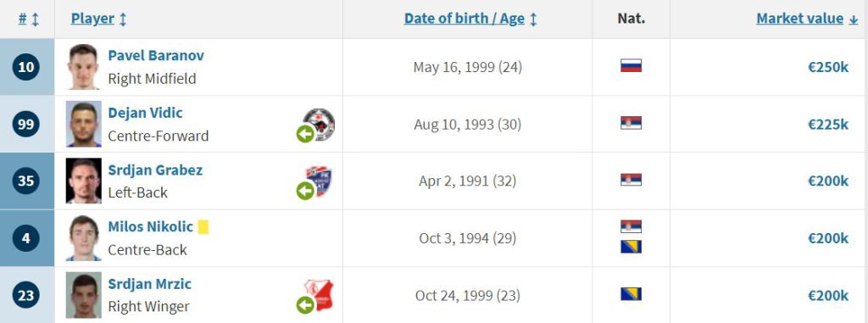Sort table by shirt number column
The image size is (868, 323).
[x=29, y=19]
